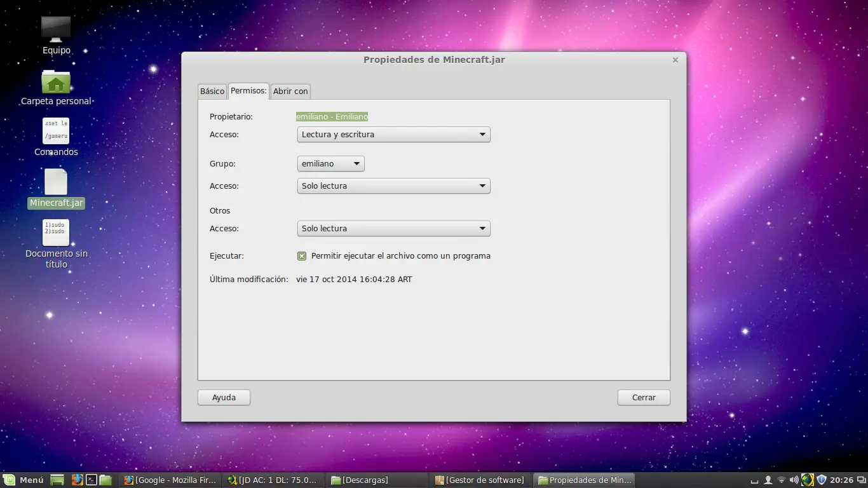This screenshot has width=868, height=488.
Task: Click the minimized-tray indicator icon beside user icon
Action: coord(755,480)
